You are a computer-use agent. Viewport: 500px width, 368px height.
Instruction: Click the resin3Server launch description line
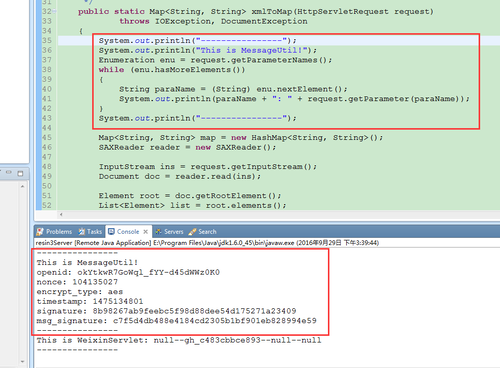coord(207,243)
